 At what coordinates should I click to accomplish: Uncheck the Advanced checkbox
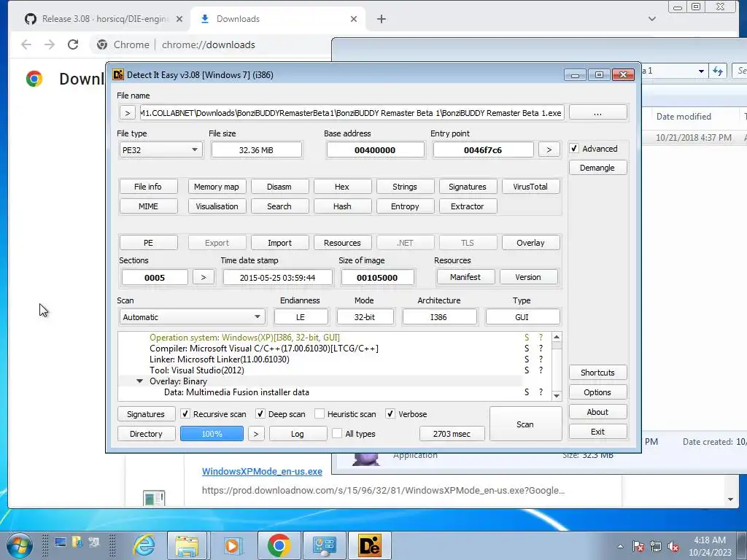click(574, 149)
